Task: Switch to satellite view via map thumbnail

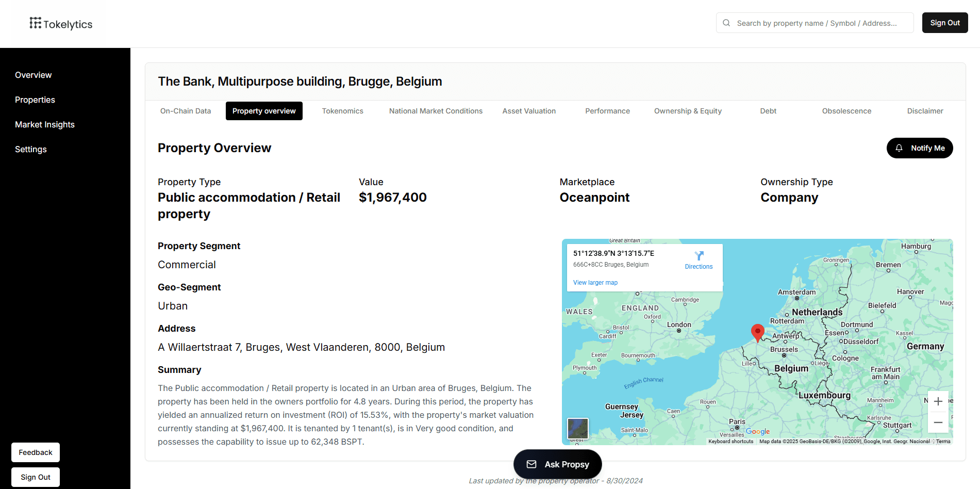Action: click(578, 429)
